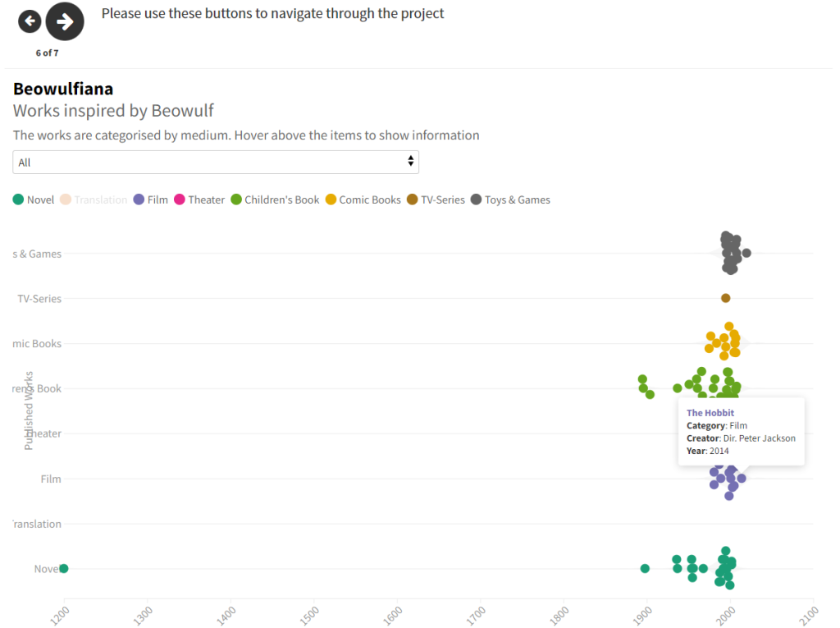Screen dimensions: 840x628
Task: Toggle the Children's Book legend entry
Action: click(x=275, y=199)
